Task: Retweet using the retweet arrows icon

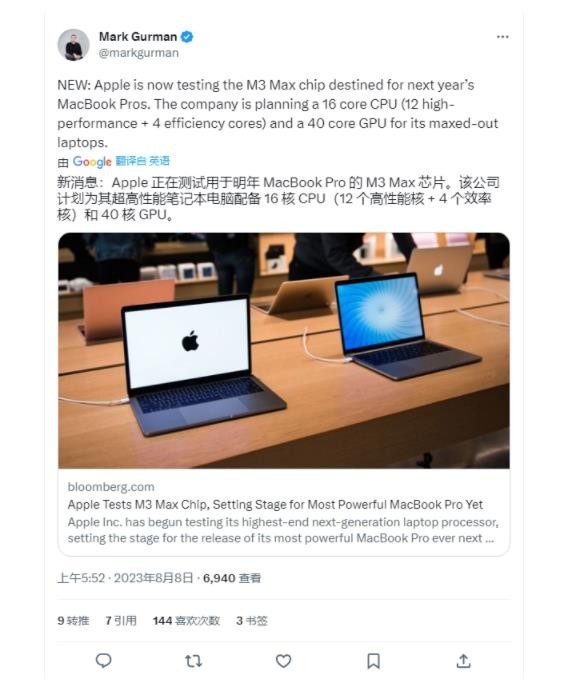Action: pyautogui.click(x=193, y=660)
